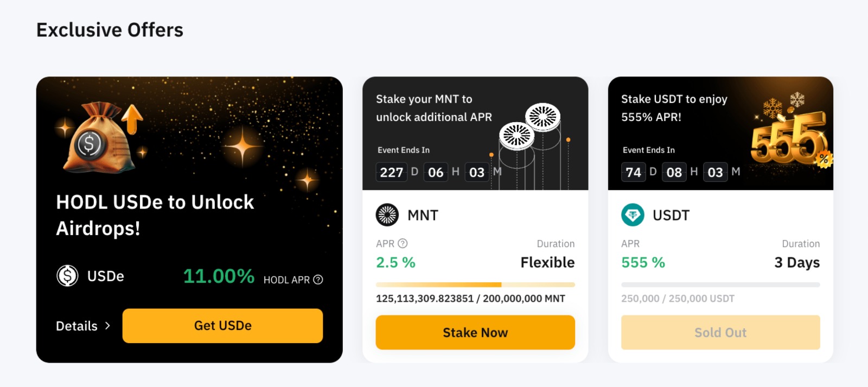Click the USDT Tether logo icon

coord(633,215)
